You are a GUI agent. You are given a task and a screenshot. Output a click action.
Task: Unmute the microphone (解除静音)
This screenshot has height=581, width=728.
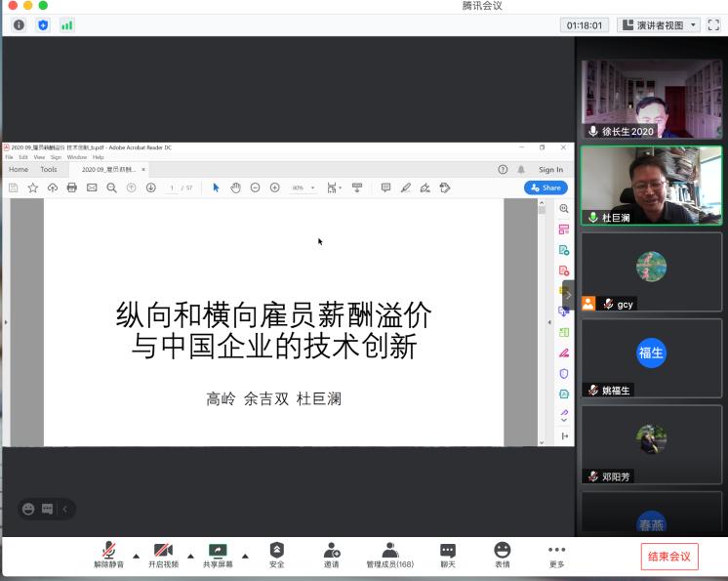coord(108,554)
